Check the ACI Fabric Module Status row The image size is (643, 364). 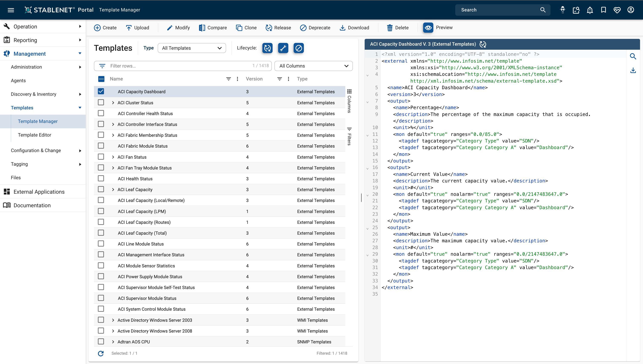[x=101, y=146]
